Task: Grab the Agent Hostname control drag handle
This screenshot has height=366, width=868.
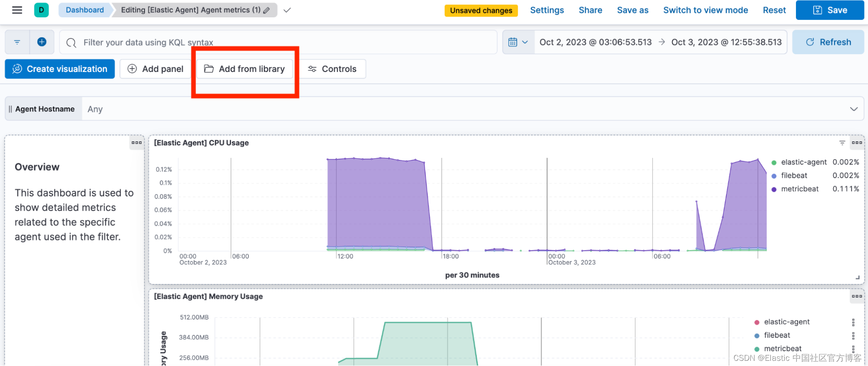Action: (10, 109)
